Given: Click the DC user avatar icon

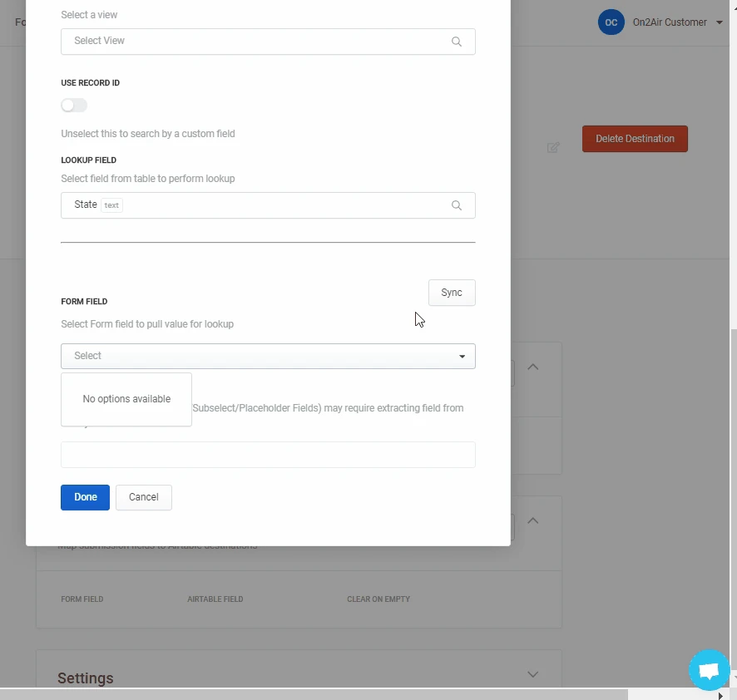Looking at the screenshot, I should (x=611, y=22).
